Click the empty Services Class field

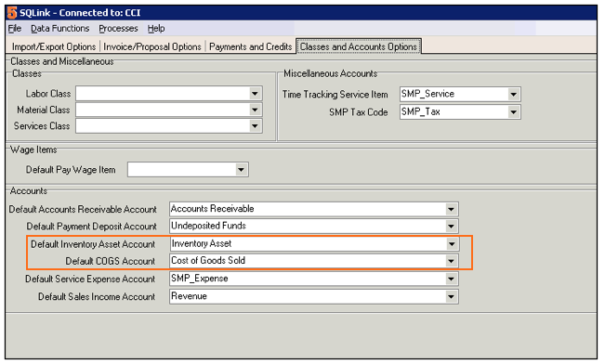(169, 126)
